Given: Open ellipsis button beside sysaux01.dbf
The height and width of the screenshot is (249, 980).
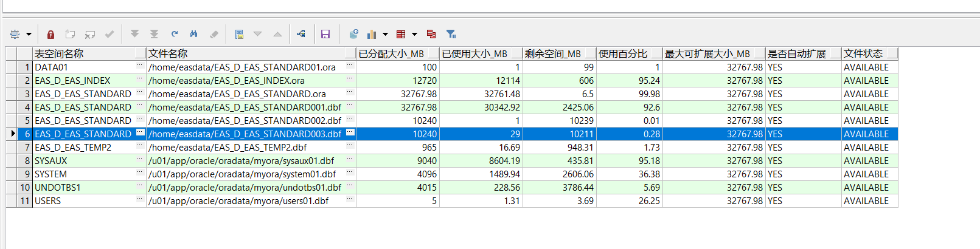Looking at the screenshot, I should [350, 159].
